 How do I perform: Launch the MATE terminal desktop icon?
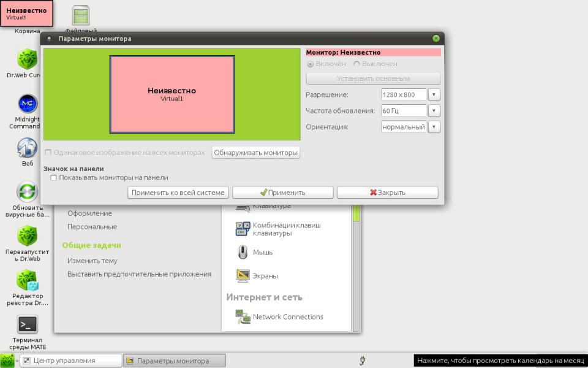[x=27, y=324]
